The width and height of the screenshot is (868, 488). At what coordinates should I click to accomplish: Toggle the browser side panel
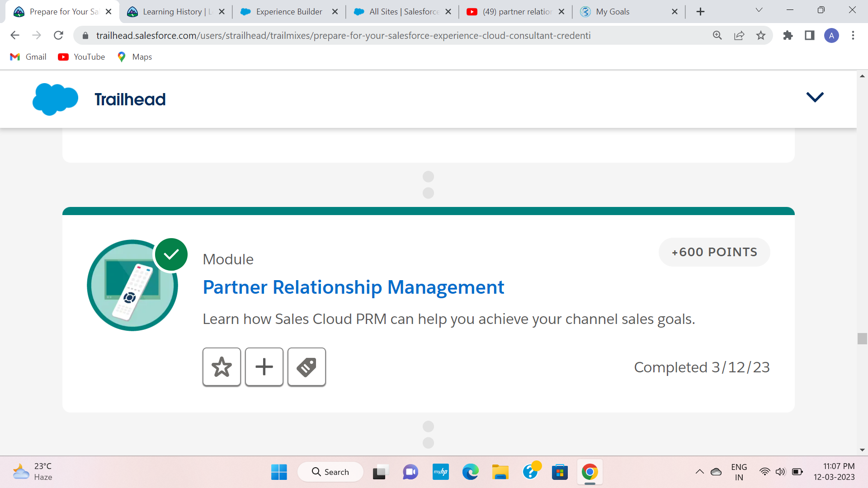(810, 35)
